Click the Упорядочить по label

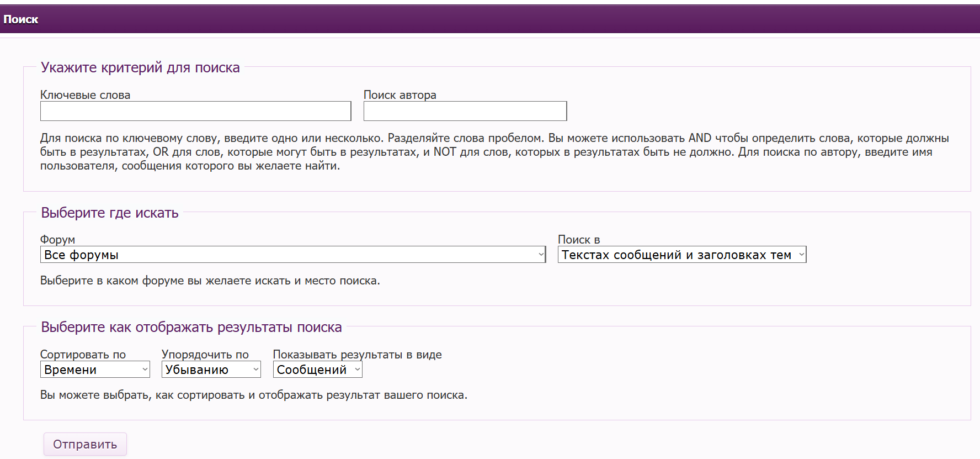pos(205,355)
